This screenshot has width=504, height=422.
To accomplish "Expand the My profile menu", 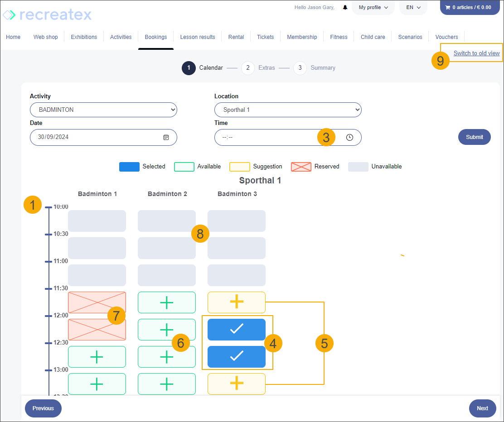I will pyautogui.click(x=373, y=8).
